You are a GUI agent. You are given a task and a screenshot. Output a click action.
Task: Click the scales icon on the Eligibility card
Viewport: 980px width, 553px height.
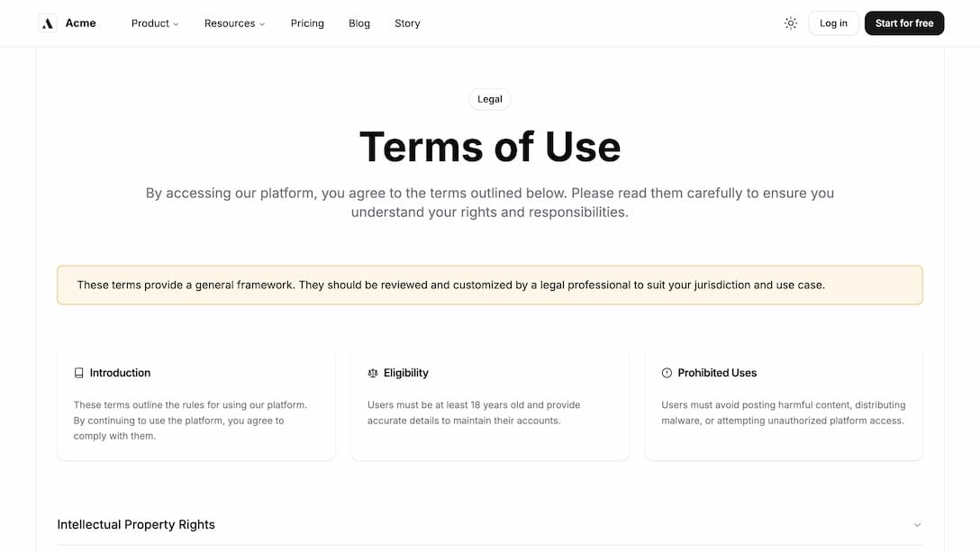coord(372,372)
